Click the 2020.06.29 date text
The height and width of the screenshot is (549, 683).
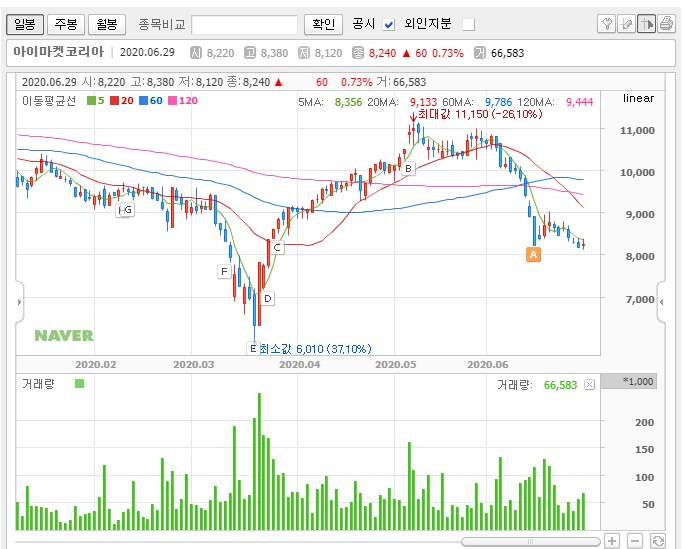coord(147,52)
